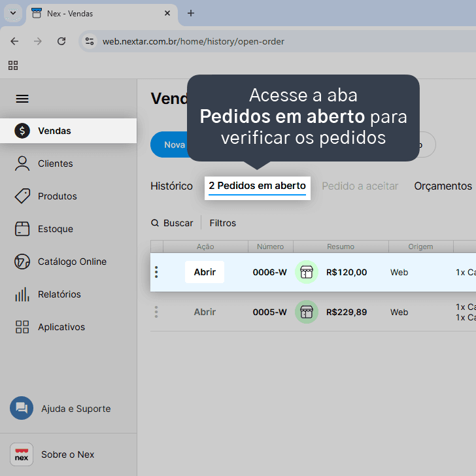Open Filtros
The image size is (476, 476).
click(222, 223)
